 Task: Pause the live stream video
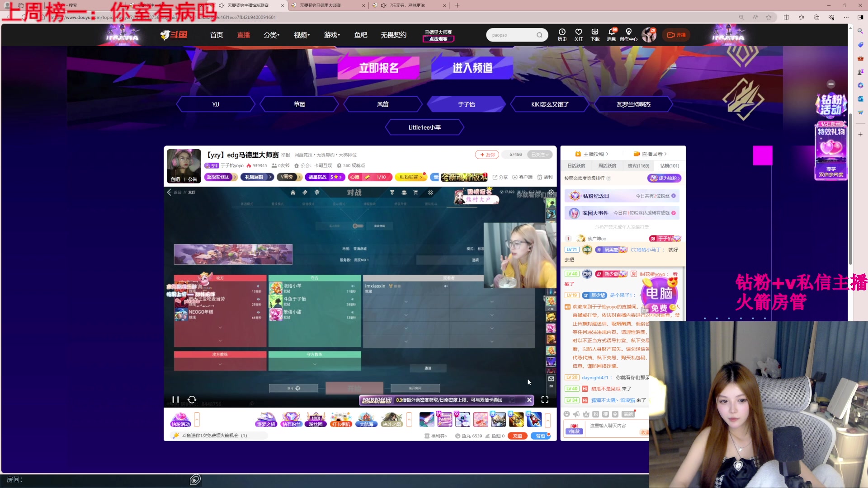pos(175,399)
